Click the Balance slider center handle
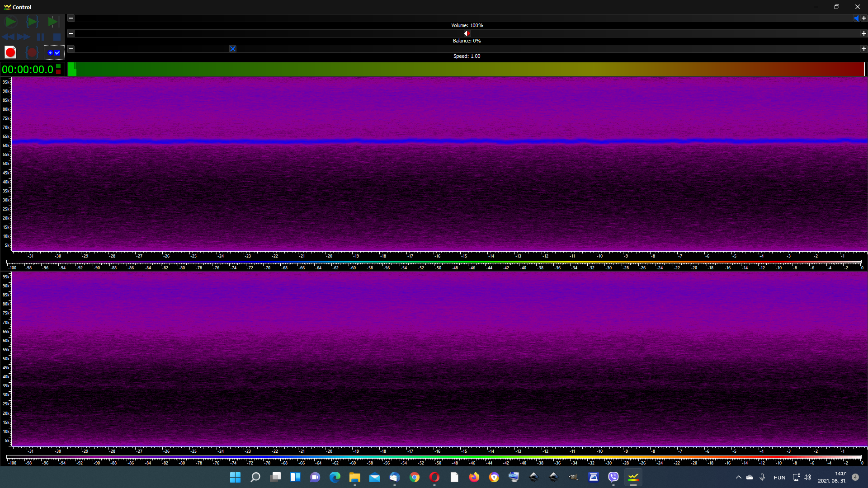 pyautogui.click(x=467, y=33)
